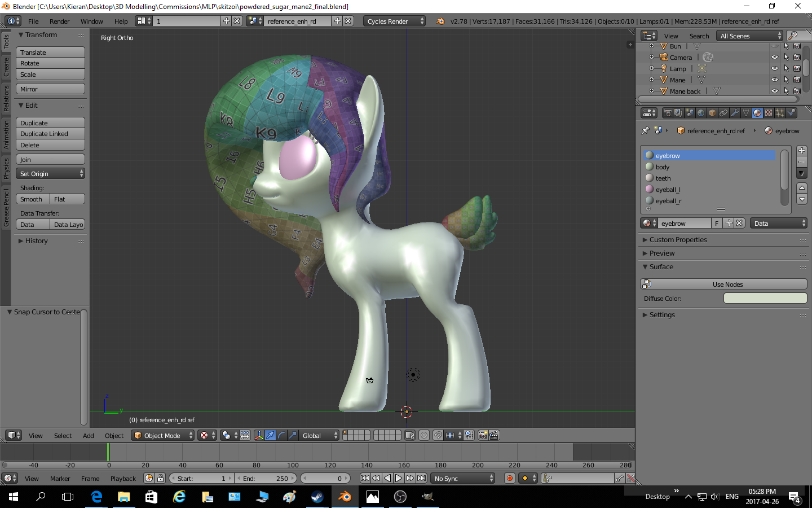The width and height of the screenshot is (812, 508).
Task: Open the Render Layers properties tab
Action: [x=678, y=113]
